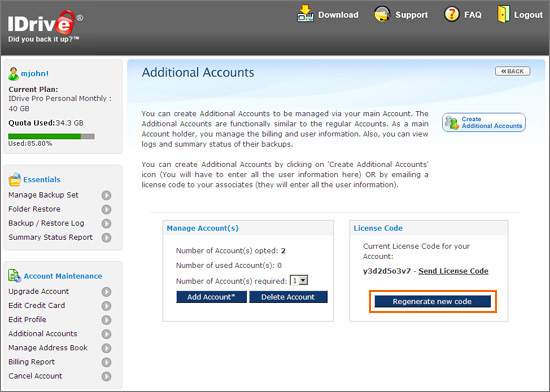Click the Send License Code link
Image resolution: width=550 pixels, height=392 pixels.
coord(453,271)
